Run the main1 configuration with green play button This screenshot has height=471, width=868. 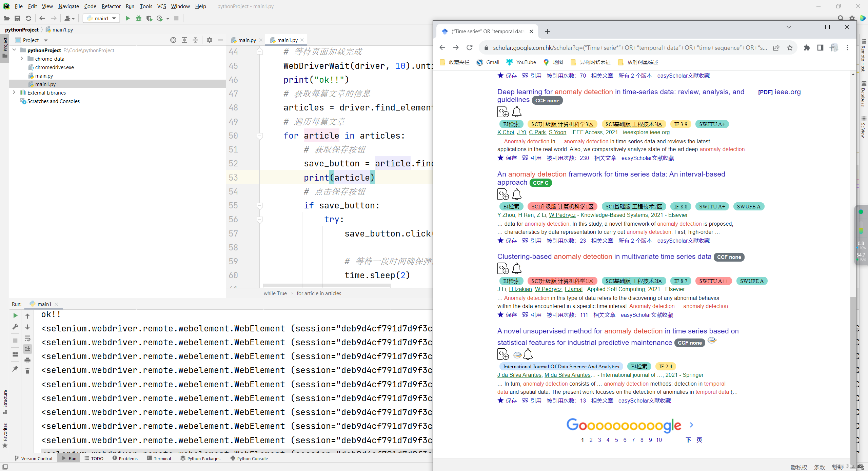(x=127, y=18)
